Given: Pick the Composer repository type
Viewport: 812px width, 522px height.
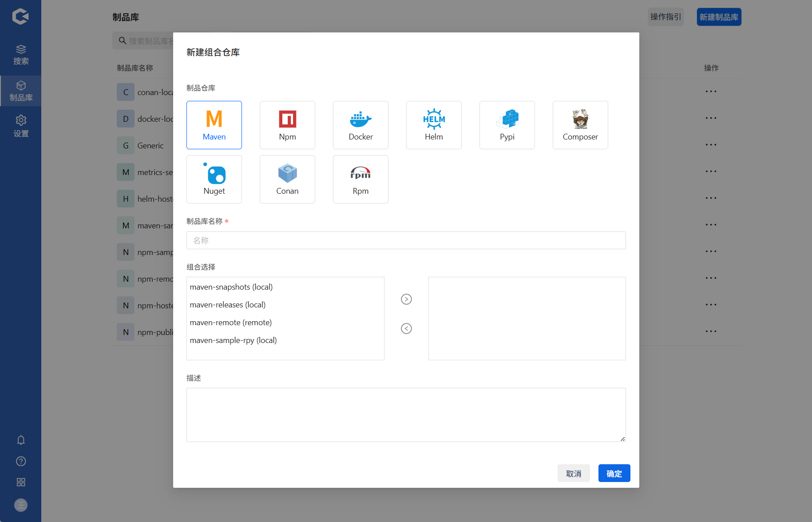Looking at the screenshot, I should pyautogui.click(x=580, y=125).
